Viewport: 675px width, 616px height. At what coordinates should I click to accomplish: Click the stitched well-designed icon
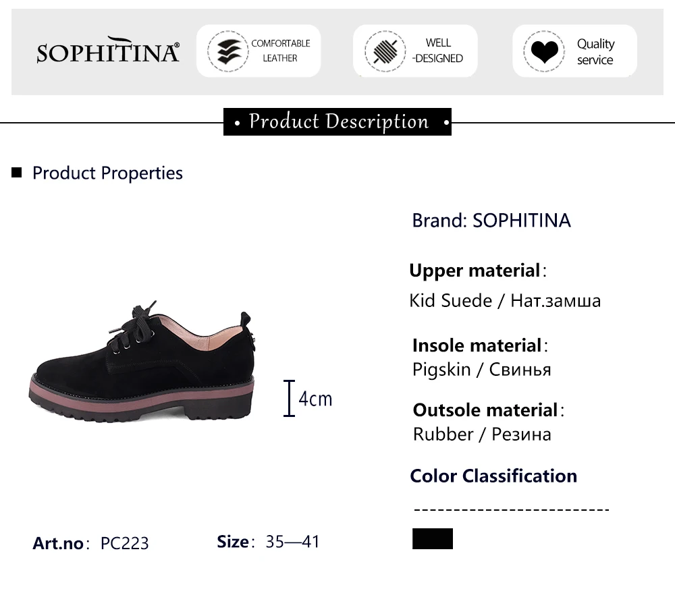385,51
